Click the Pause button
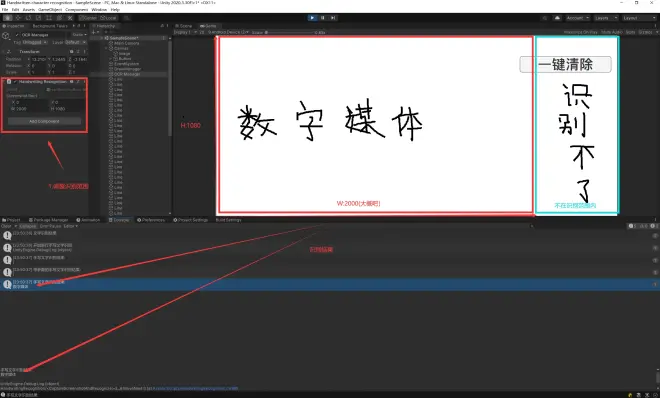Screen dimensions: 660x398 coord(322,18)
